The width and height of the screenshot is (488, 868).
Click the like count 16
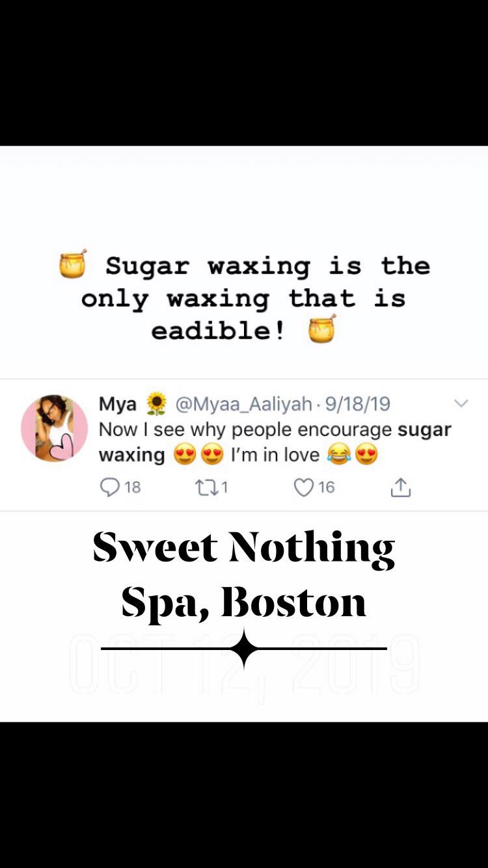point(326,487)
